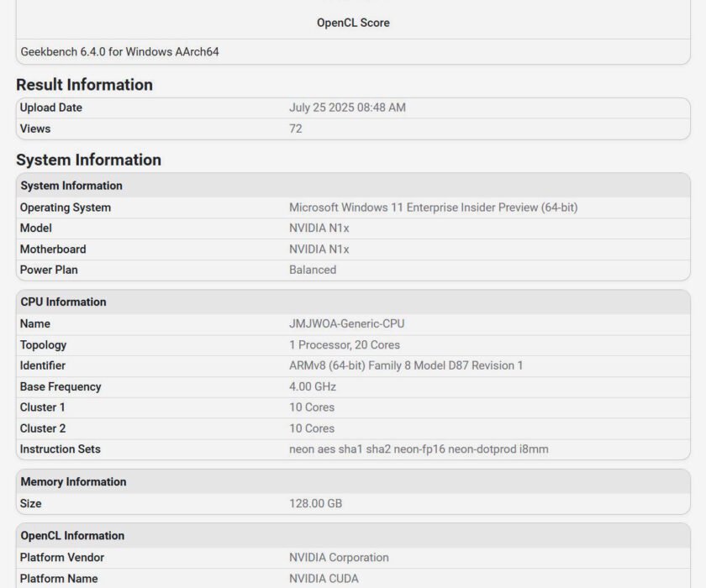Click the Base Frequency label

61,387
